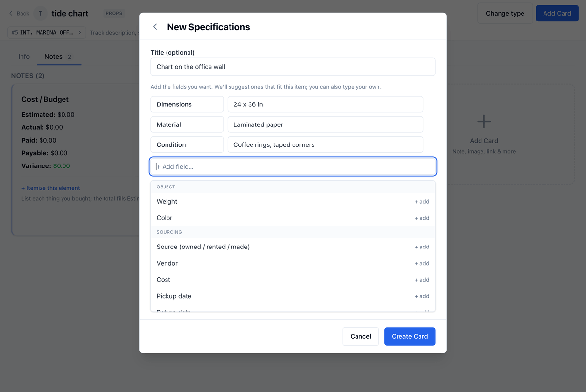The image size is (586, 392).
Task: Add the Pickup date suggested field
Action: (293, 296)
